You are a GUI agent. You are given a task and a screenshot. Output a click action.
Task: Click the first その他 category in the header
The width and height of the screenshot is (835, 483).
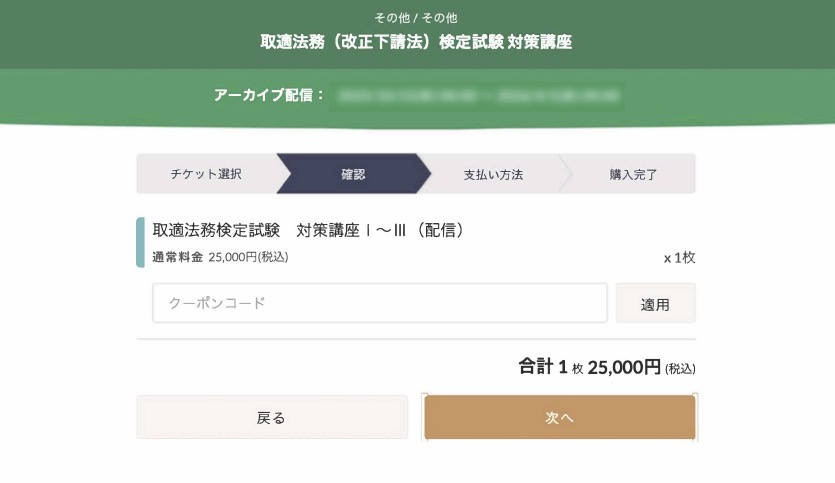pos(388,18)
